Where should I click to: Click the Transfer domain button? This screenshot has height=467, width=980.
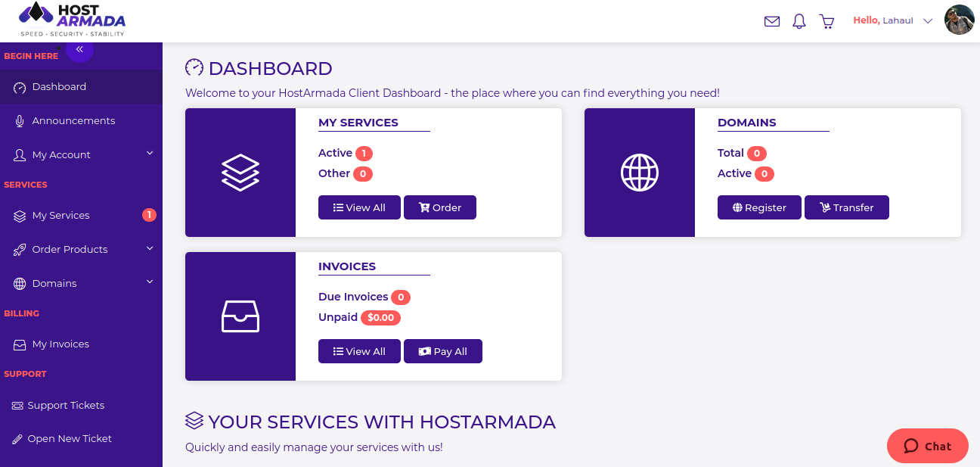click(x=846, y=208)
